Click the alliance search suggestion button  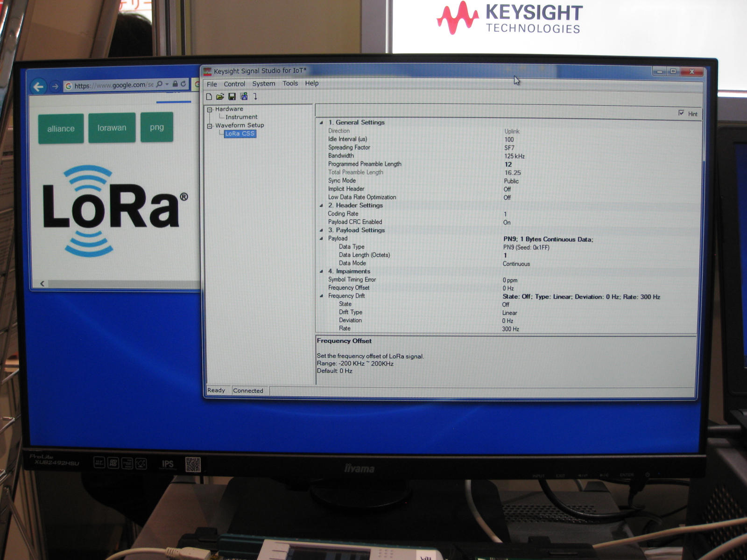click(x=61, y=128)
